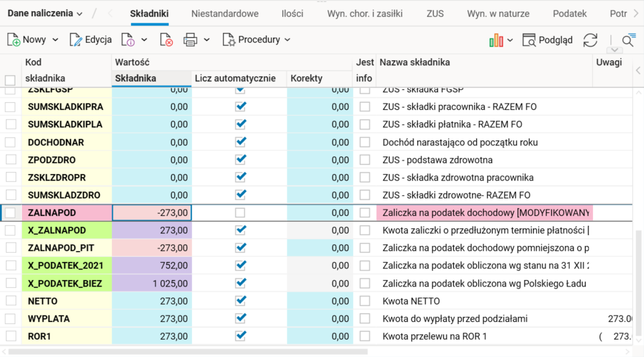Open the Procedury dropdown menu
644x357 pixels.
(x=257, y=40)
